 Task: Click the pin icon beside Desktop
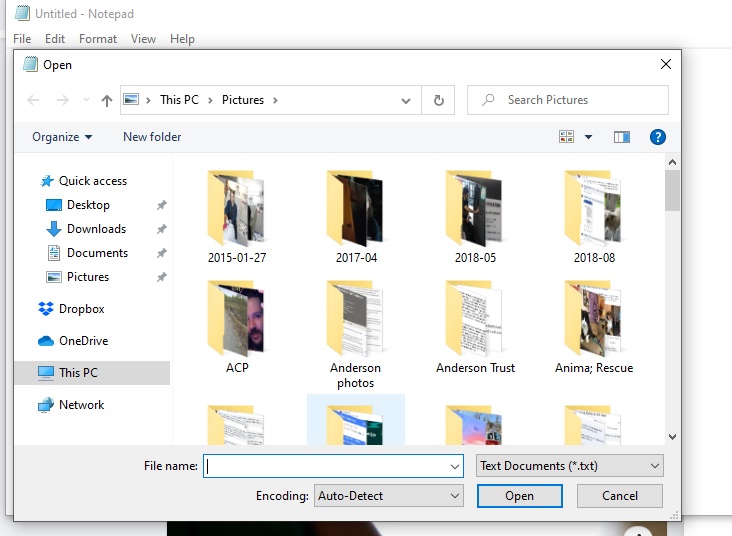[162, 205]
